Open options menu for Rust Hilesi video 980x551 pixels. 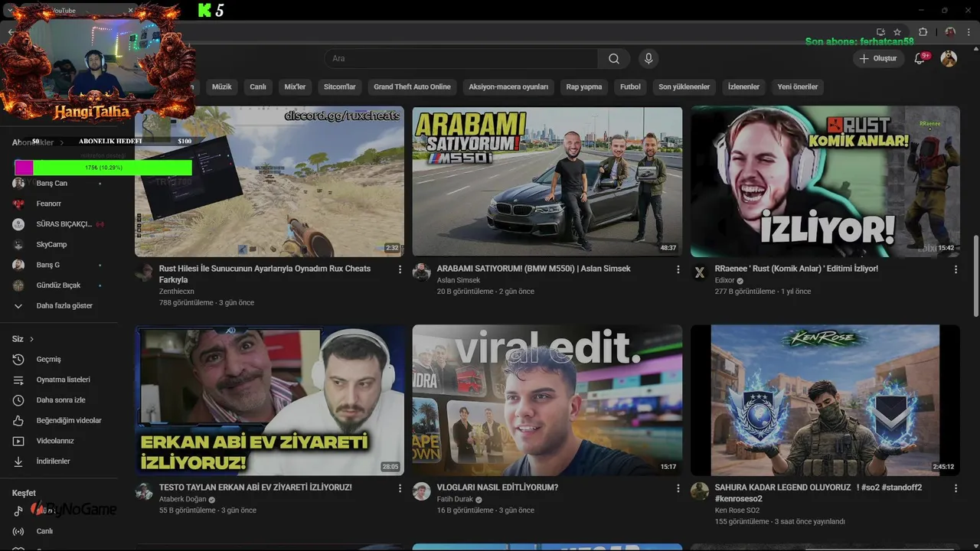(400, 269)
